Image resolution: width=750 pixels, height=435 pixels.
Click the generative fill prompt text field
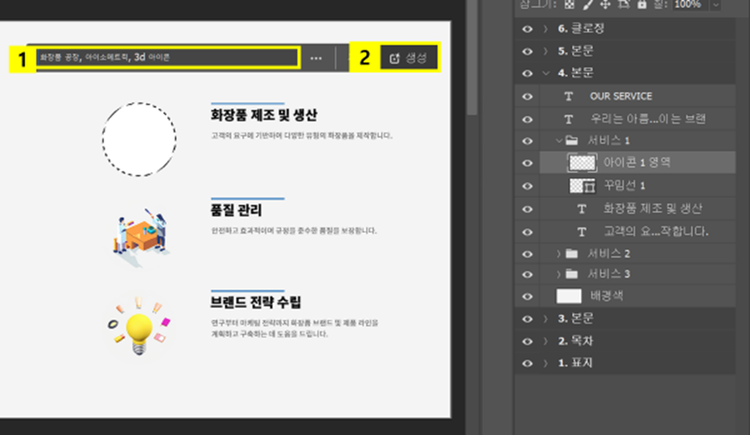[x=167, y=57]
